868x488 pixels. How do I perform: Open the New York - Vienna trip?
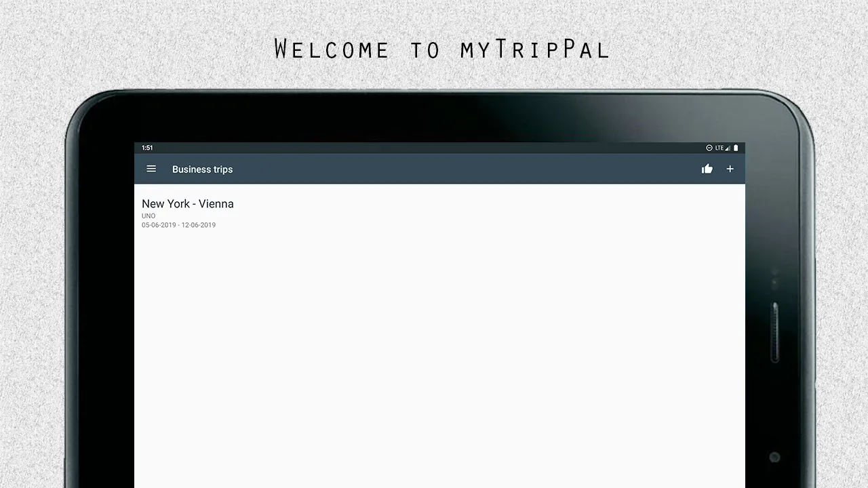[188, 203]
